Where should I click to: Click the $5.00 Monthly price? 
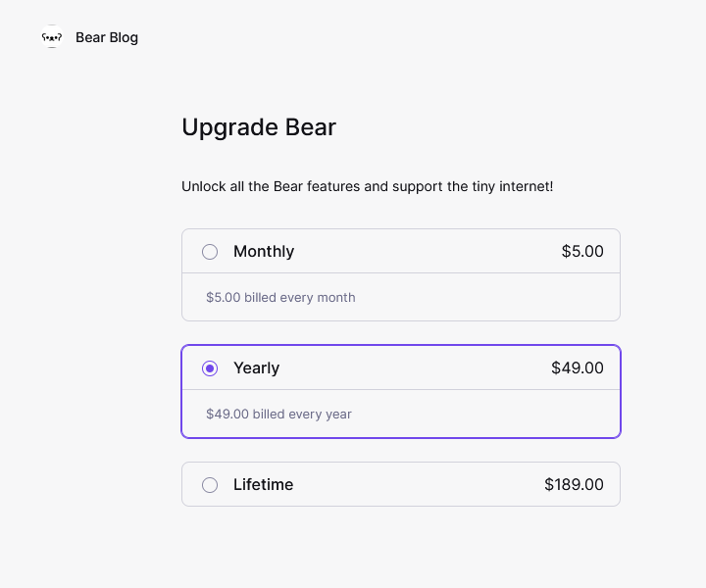(582, 251)
